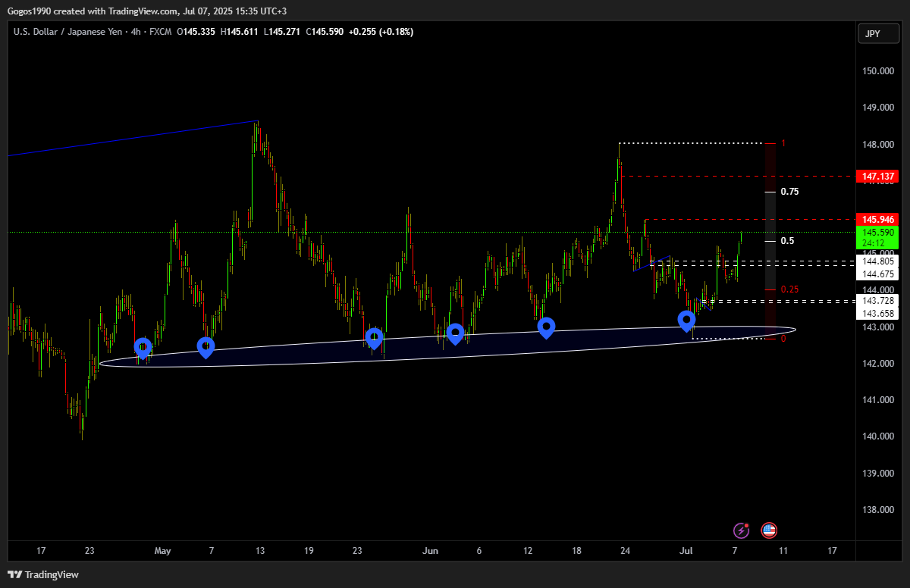
Task: Click the red 145.946 price label
Action: 877,220
